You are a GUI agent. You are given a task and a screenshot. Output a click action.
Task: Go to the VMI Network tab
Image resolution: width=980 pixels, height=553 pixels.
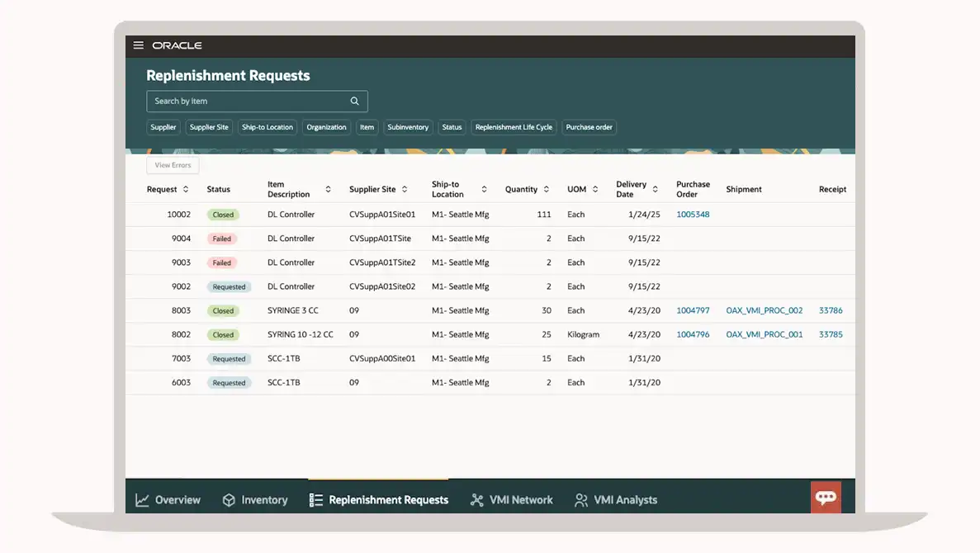point(512,500)
